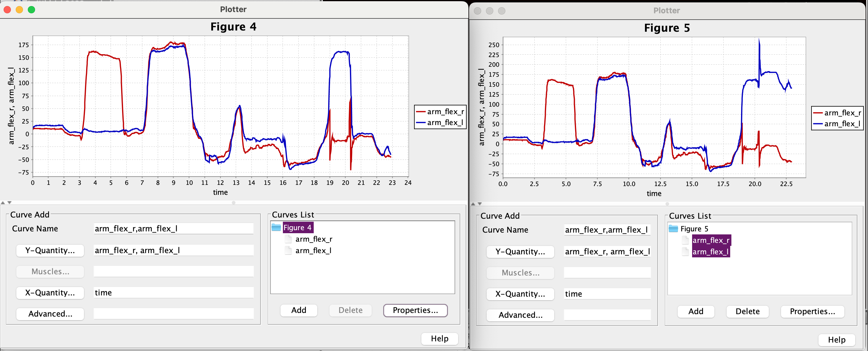Open Properties in Figure 5 window
Screen dimensions: 868x351
pyautogui.click(x=812, y=312)
